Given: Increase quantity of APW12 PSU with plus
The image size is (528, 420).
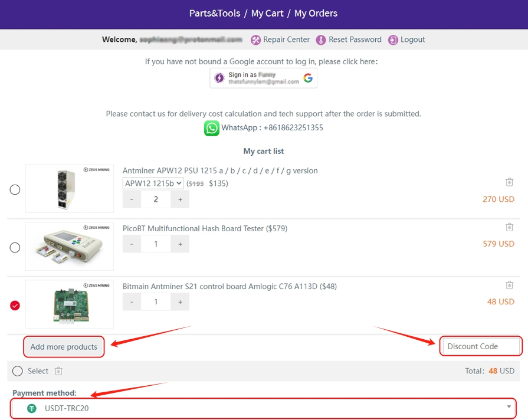Looking at the screenshot, I should (180, 199).
